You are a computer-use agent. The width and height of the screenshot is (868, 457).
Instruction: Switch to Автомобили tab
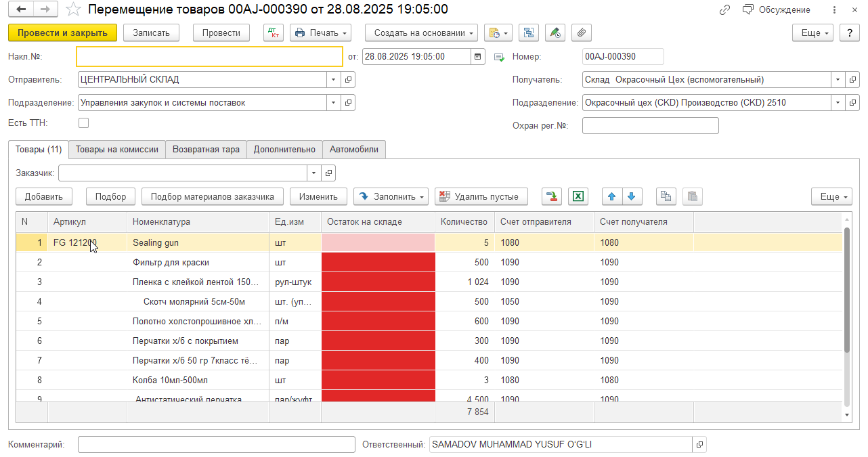click(354, 149)
